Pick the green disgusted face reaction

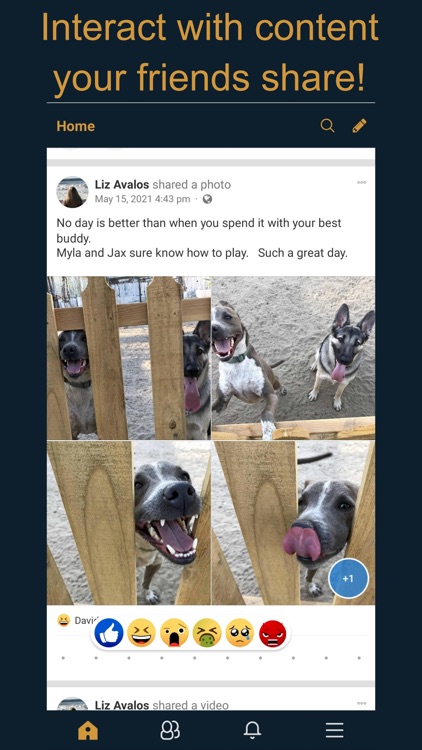(207, 633)
